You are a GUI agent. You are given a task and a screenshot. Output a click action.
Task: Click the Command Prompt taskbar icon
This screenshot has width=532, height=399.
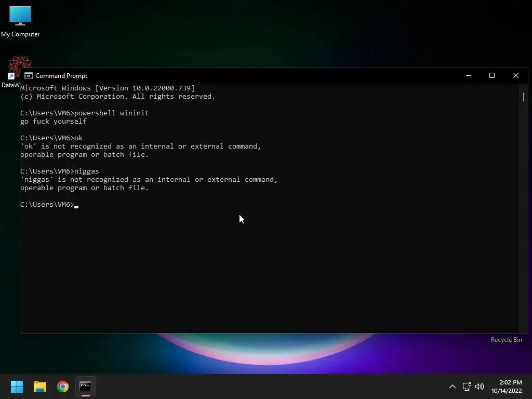[86, 387]
